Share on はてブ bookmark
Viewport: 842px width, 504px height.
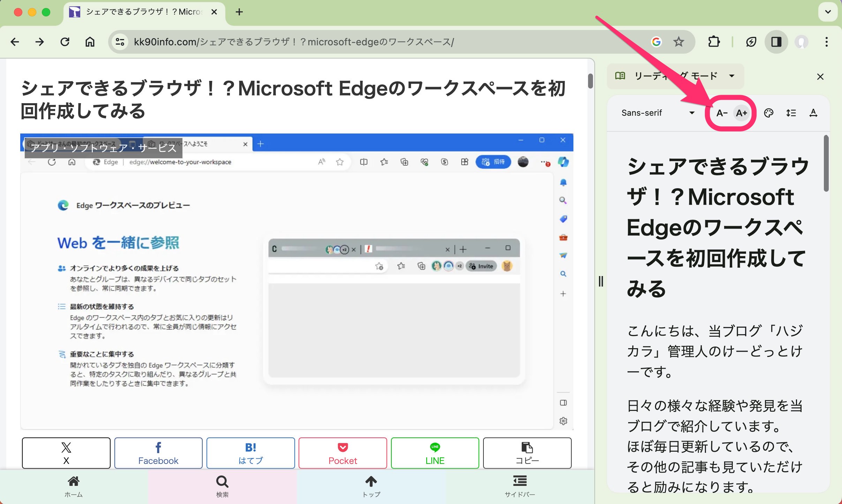coord(250,453)
